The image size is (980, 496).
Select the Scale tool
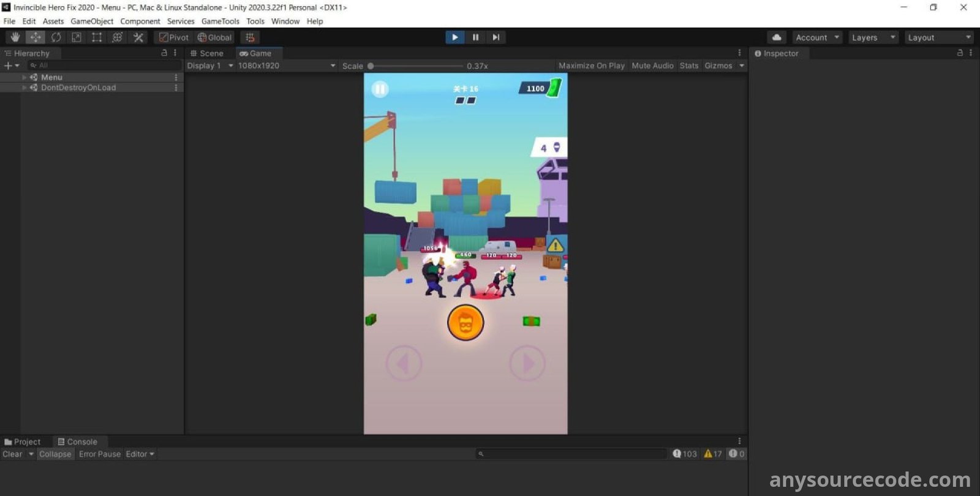[77, 37]
